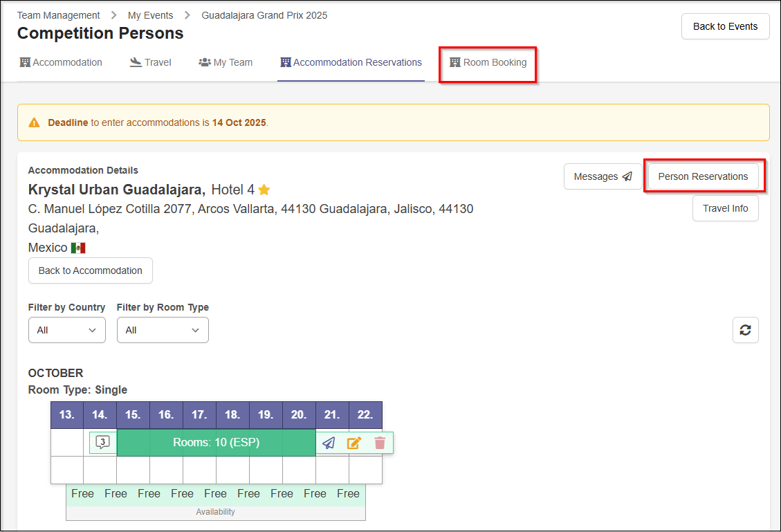The width and height of the screenshot is (781, 532).
Task: Click the Travel Info button
Action: point(725,208)
